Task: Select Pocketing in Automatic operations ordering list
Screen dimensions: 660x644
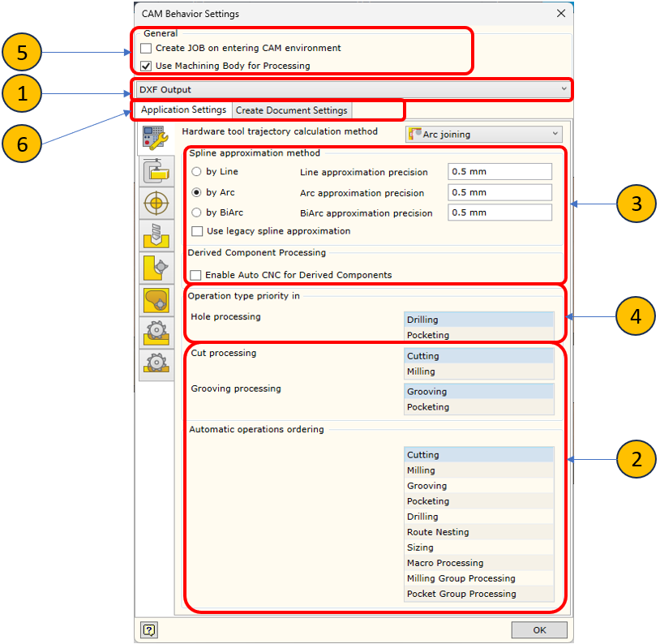Action: tap(478, 501)
